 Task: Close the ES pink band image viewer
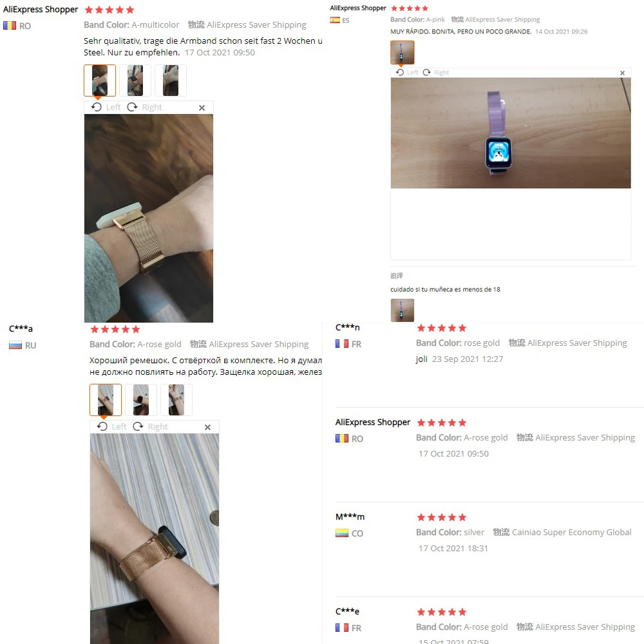click(622, 73)
